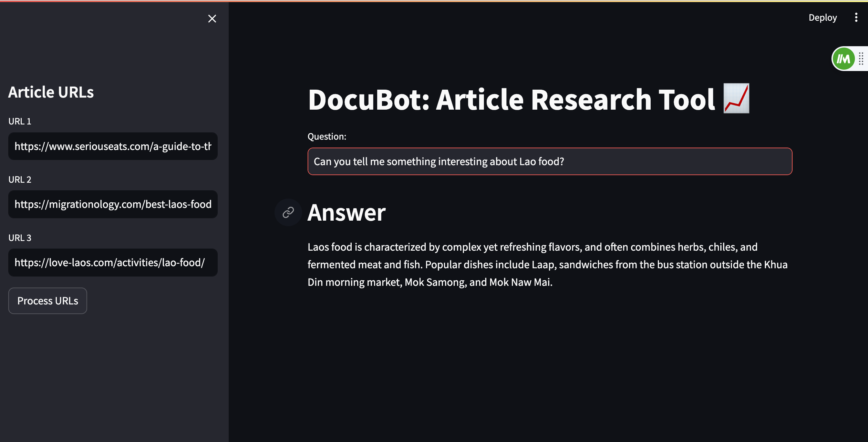Focus the URL 3 love-laos input field

(x=113, y=262)
